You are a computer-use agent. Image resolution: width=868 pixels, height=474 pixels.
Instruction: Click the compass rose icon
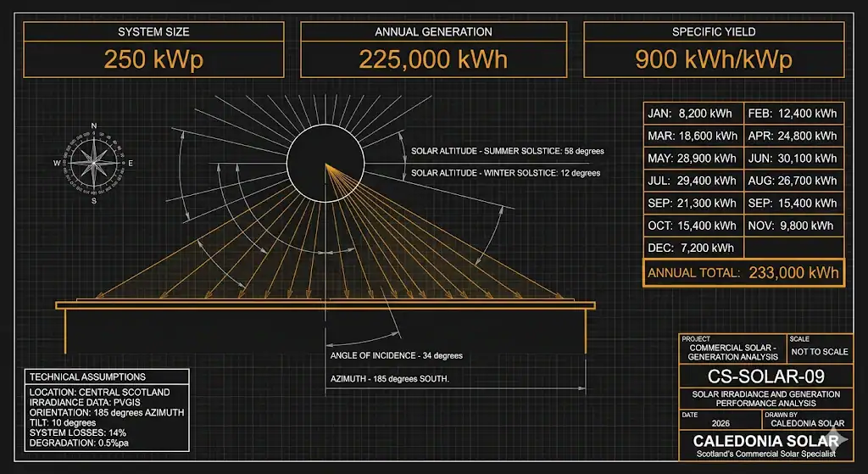pos(93,163)
